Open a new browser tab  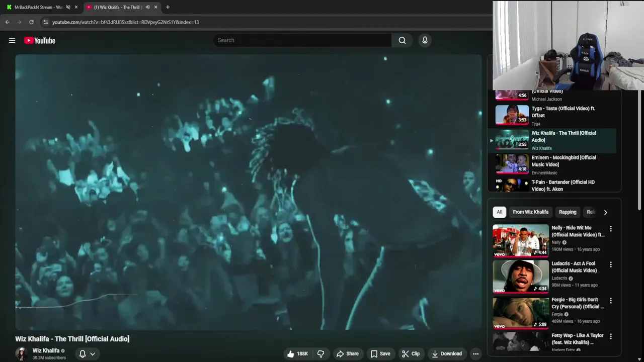168,7
